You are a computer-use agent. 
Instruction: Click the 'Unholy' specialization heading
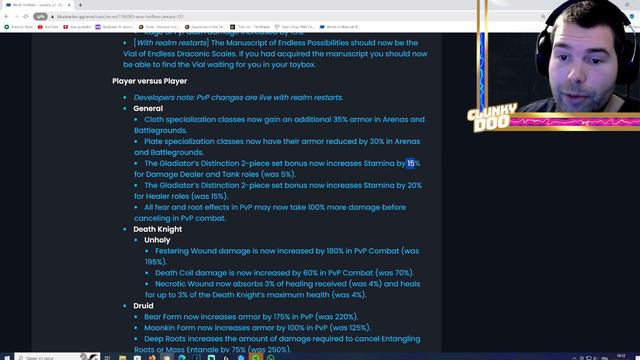tap(157, 240)
